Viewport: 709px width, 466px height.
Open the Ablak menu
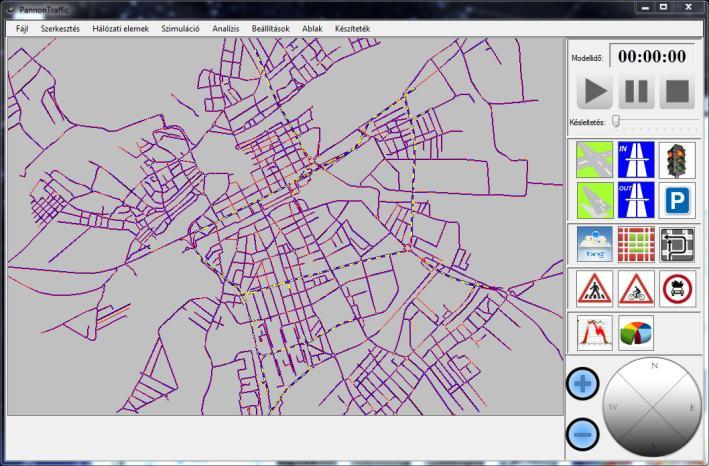(x=312, y=28)
